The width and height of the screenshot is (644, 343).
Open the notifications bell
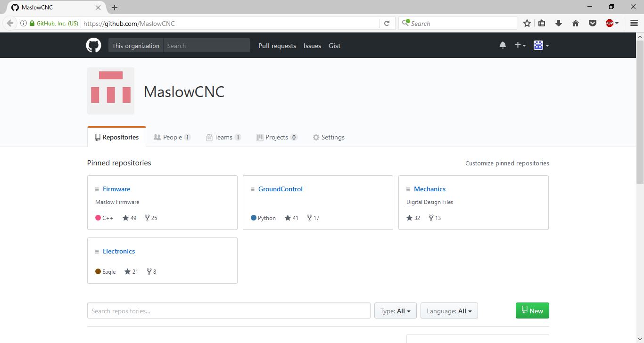tap(503, 45)
